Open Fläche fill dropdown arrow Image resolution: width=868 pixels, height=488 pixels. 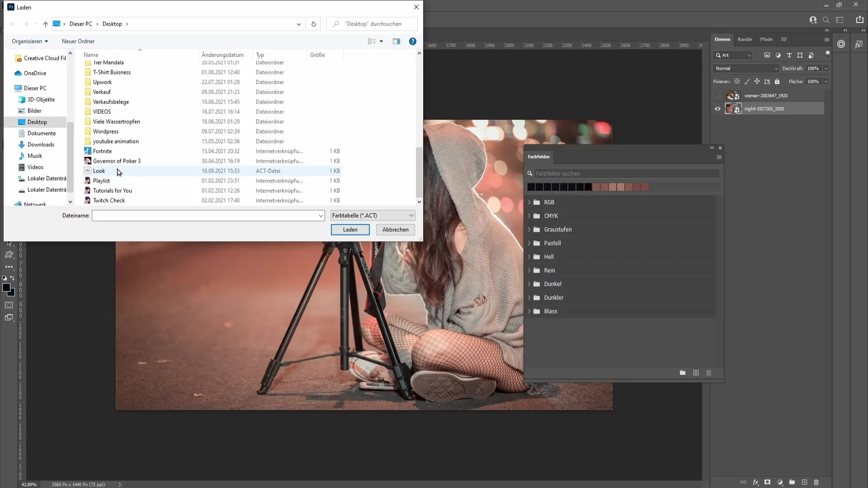click(826, 81)
